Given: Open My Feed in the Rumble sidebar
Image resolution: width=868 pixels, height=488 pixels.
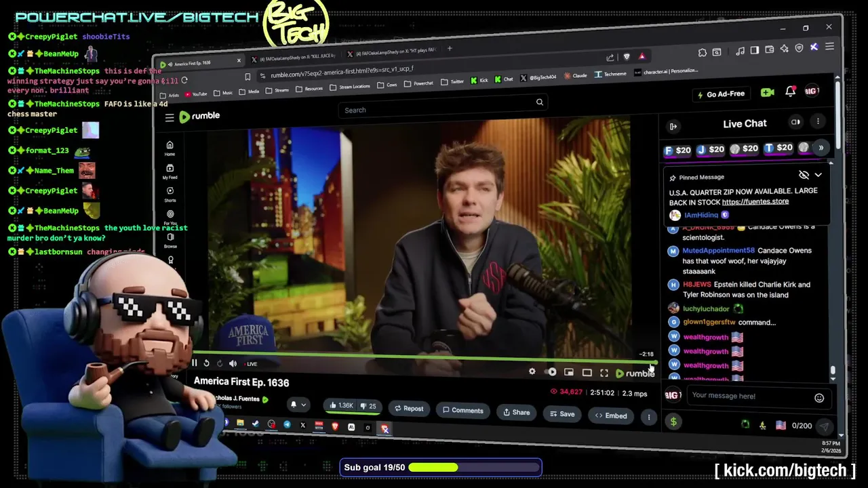Looking at the screenshot, I should [x=170, y=171].
